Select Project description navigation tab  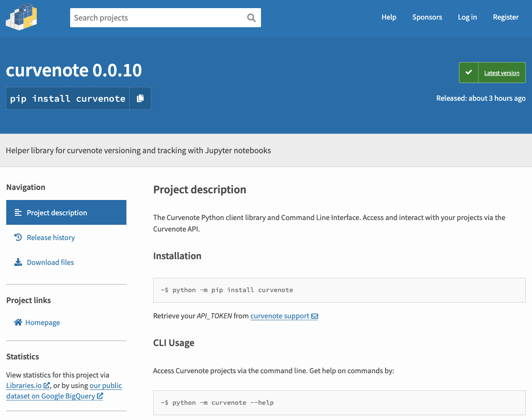pos(66,212)
